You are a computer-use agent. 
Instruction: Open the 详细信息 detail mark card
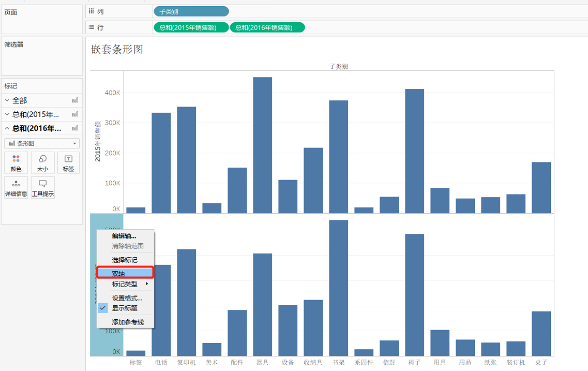pos(16,187)
